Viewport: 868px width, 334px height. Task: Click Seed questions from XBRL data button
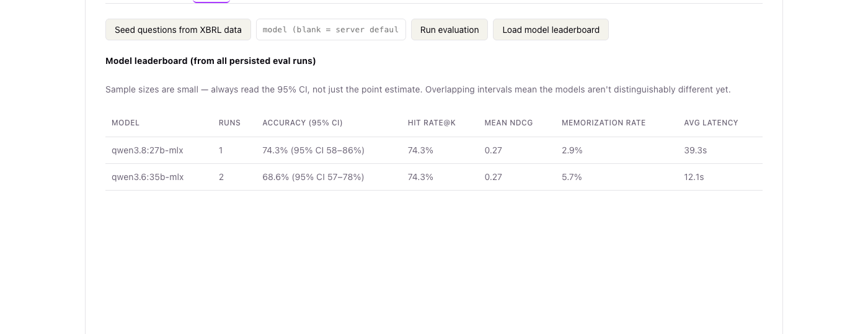tap(178, 30)
